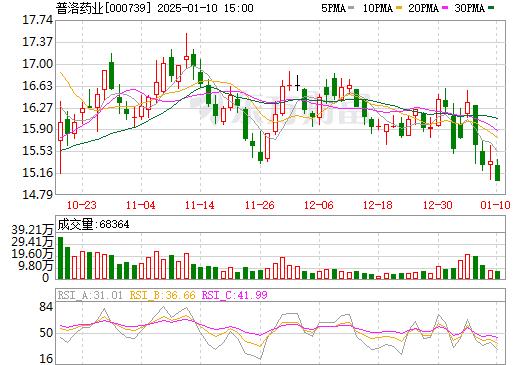Click the 30PMA green legend swatch
This screenshot has width=520, height=365.
(x=491, y=8)
